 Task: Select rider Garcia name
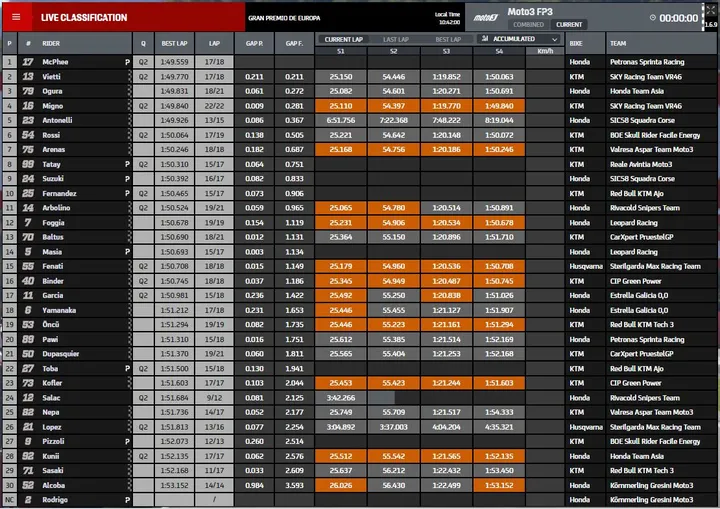(x=53, y=295)
